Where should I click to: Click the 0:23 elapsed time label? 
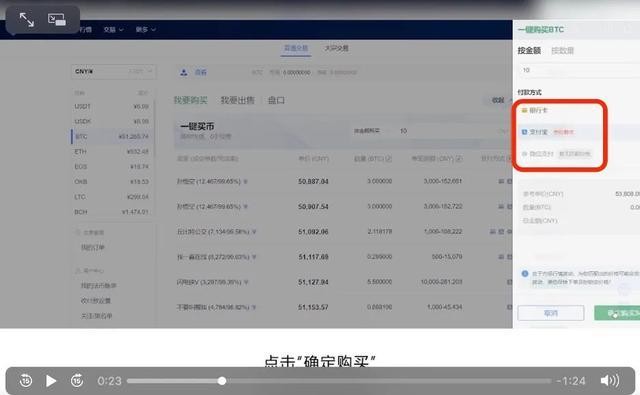coord(109,381)
